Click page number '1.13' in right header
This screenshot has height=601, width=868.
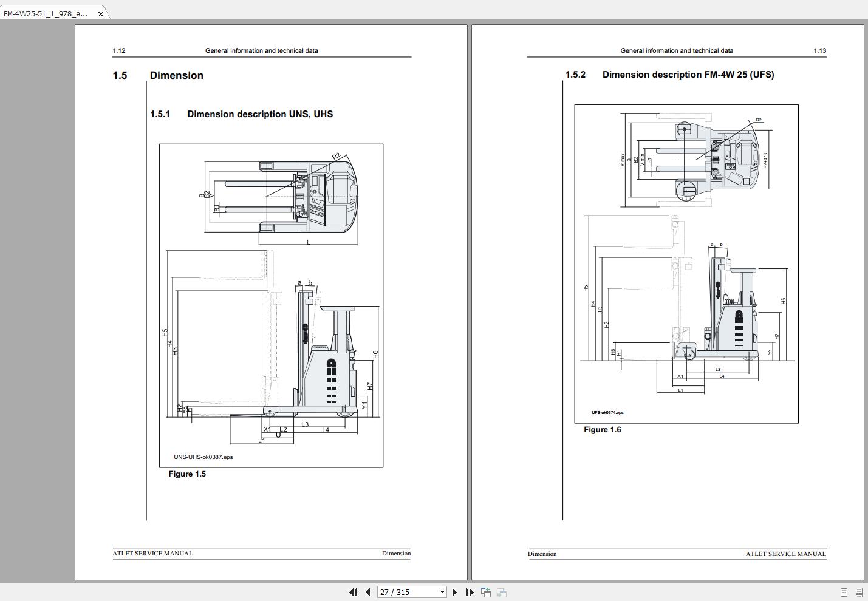click(820, 50)
